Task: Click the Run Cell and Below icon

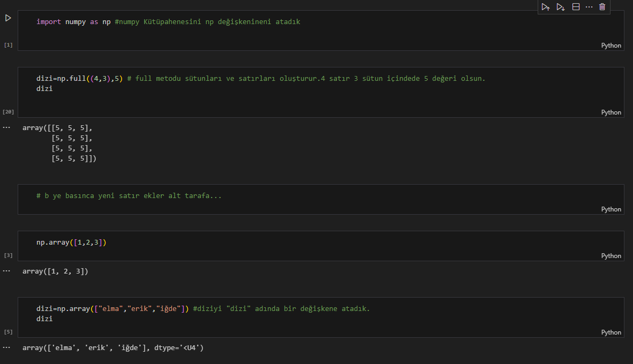Action: point(561,7)
